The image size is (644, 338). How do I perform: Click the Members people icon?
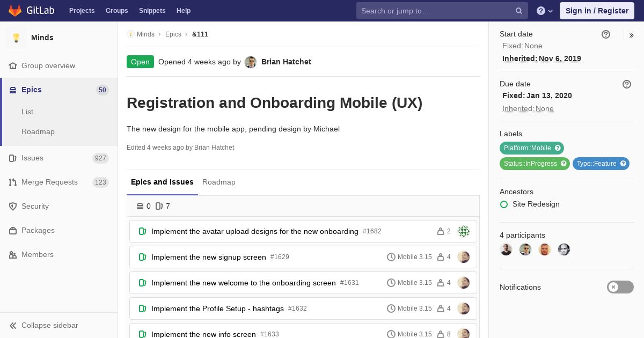click(13, 255)
